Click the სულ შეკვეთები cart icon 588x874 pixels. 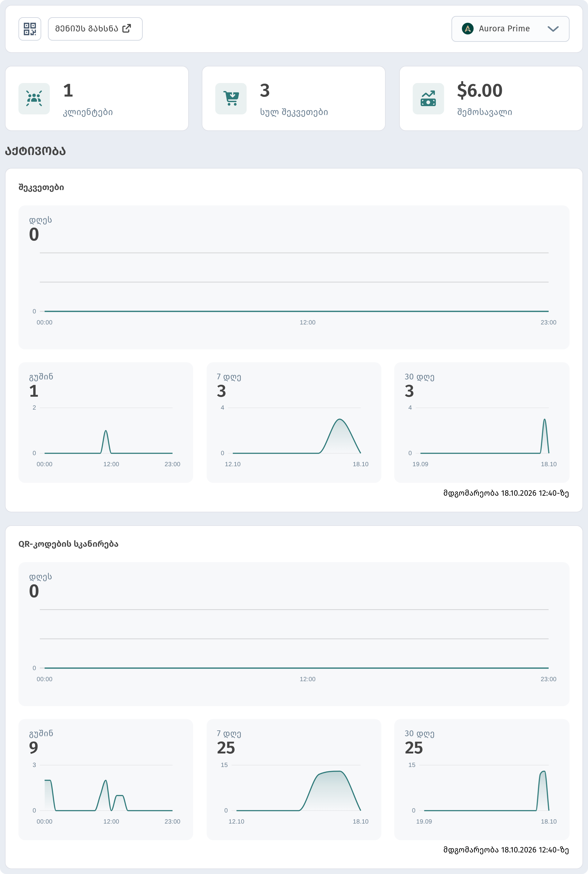click(231, 99)
